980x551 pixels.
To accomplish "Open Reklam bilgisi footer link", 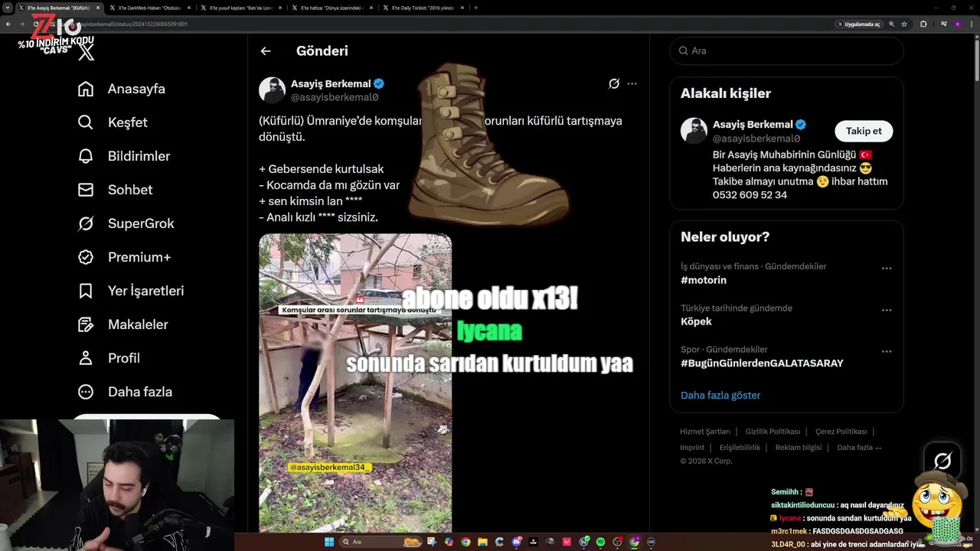I will coord(799,448).
